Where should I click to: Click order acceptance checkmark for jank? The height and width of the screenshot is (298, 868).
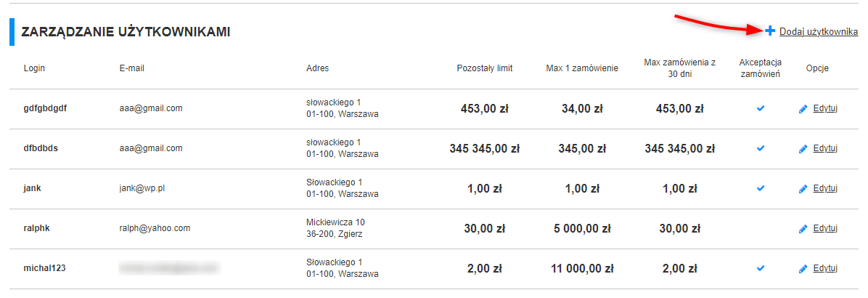761,188
